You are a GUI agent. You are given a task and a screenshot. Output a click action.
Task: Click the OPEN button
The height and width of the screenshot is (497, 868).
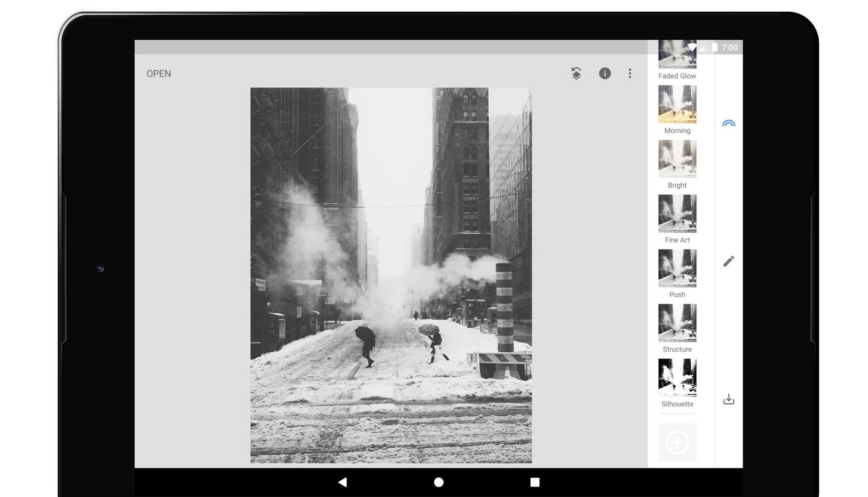click(x=159, y=74)
